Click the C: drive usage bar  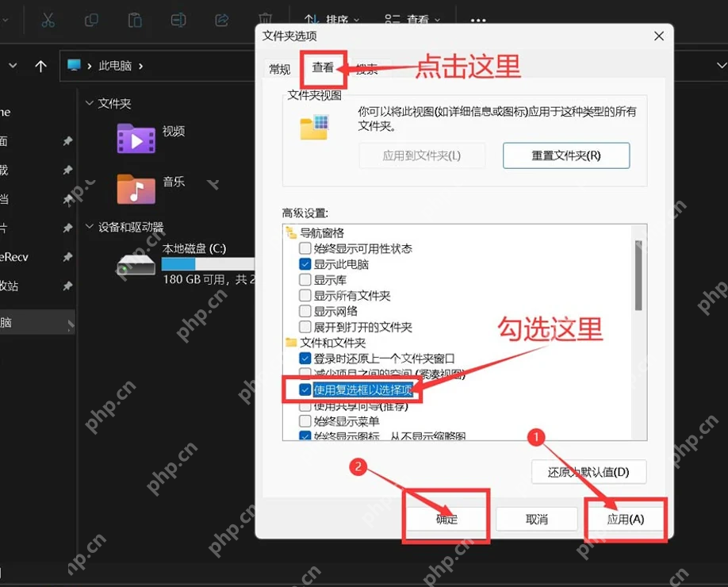208,264
